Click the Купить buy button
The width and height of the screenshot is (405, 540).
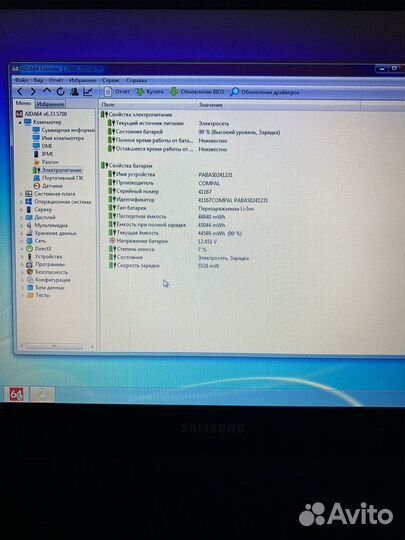click(x=149, y=92)
